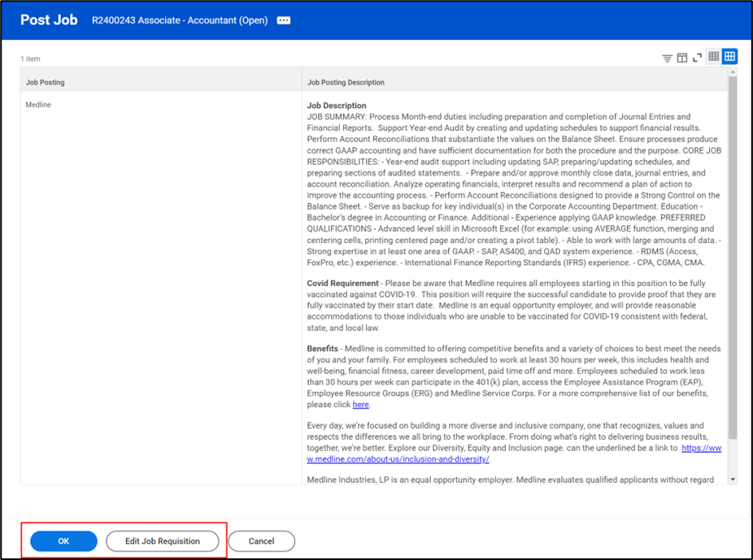Select the highlighted blue grid view
This screenshot has height=560, width=753.
click(x=729, y=57)
